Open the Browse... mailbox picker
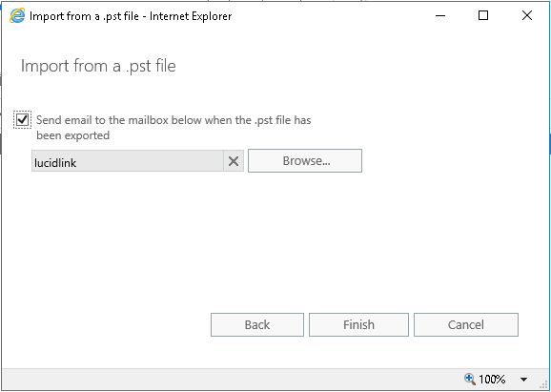 305,160
